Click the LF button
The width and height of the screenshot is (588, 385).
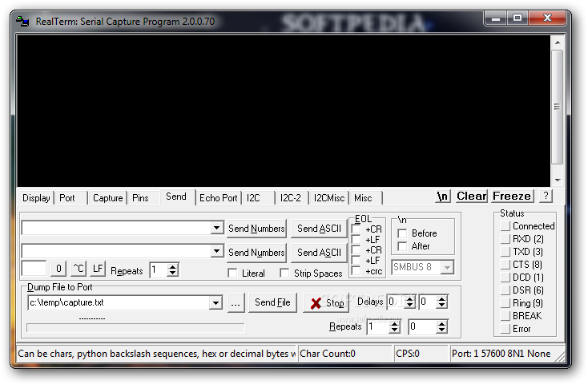tap(98, 269)
